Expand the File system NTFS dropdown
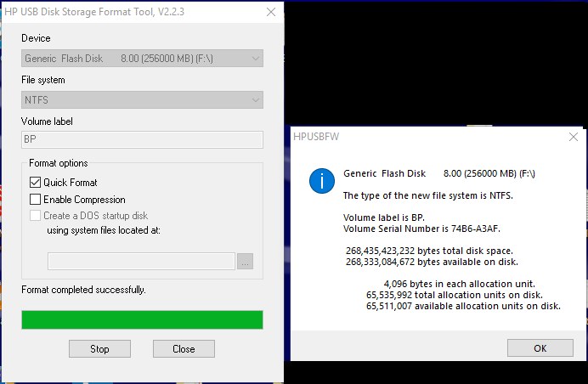Viewport: 588px width, 384px height. pos(142,100)
